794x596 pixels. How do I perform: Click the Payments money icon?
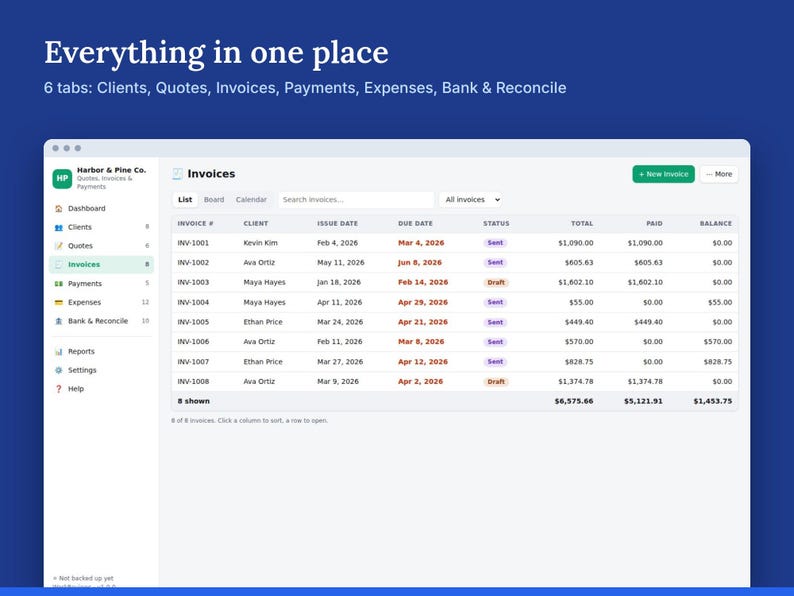point(59,284)
